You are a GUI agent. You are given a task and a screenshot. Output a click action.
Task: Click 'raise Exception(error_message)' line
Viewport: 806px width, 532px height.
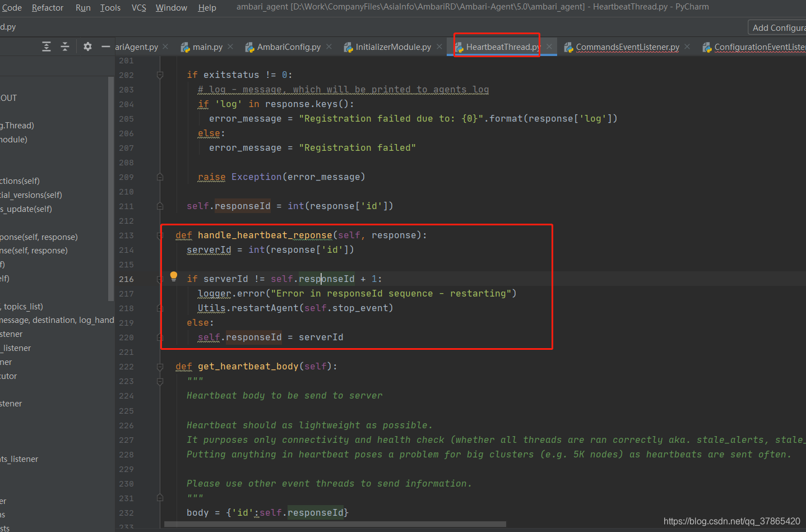pyautogui.click(x=281, y=177)
